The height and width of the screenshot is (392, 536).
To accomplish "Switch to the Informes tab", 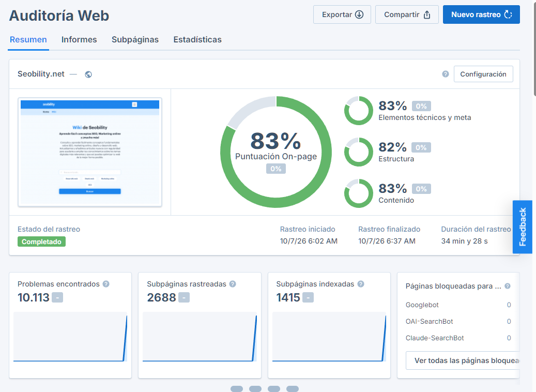I will click(79, 40).
